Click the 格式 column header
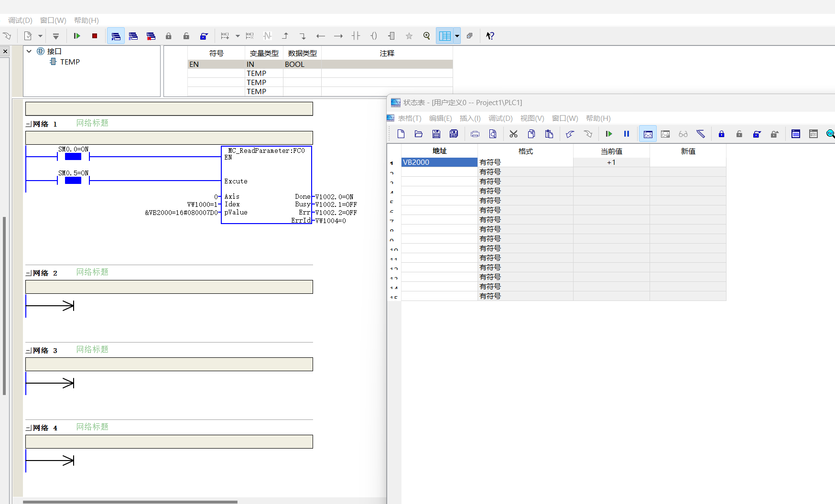835x504 pixels. pyautogui.click(x=525, y=151)
